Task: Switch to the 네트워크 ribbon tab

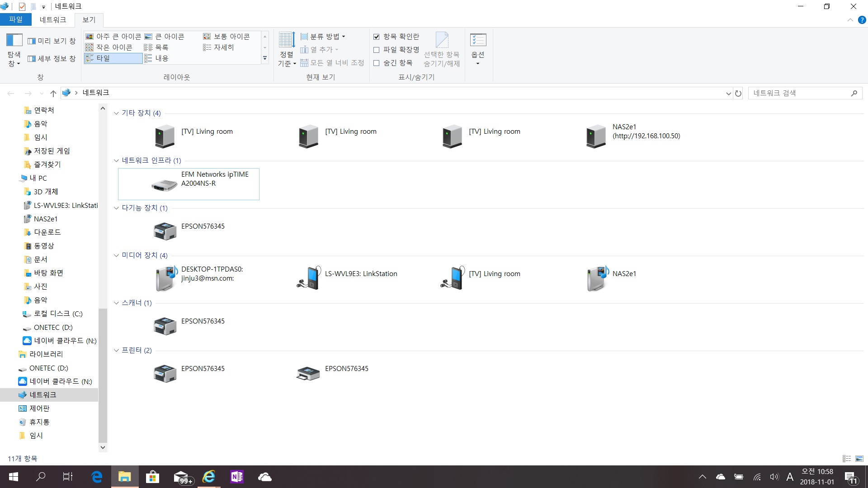Action: [x=53, y=20]
